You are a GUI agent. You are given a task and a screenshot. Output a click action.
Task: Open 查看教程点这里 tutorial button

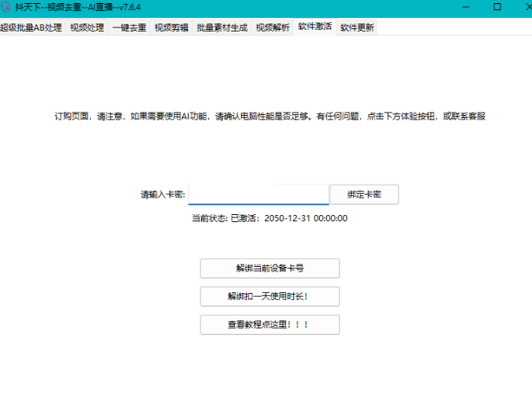point(270,324)
